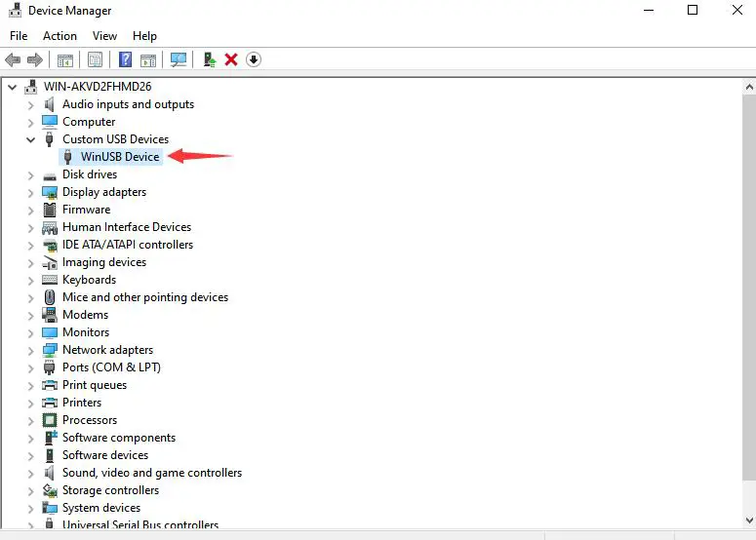Screen dimensions: 756x540
Task: Open the File menu
Action: pyautogui.click(x=19, y=36)
